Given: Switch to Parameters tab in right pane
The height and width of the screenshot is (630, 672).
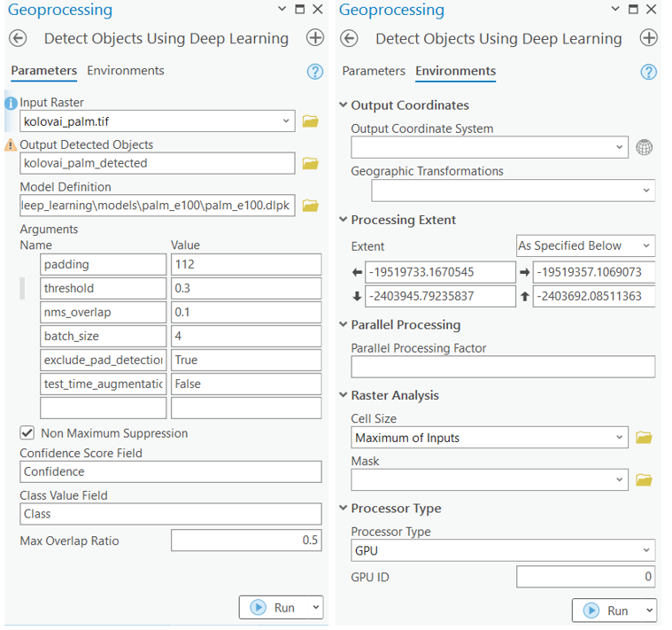Looking at the screenshot, I should tap(374, 71).
